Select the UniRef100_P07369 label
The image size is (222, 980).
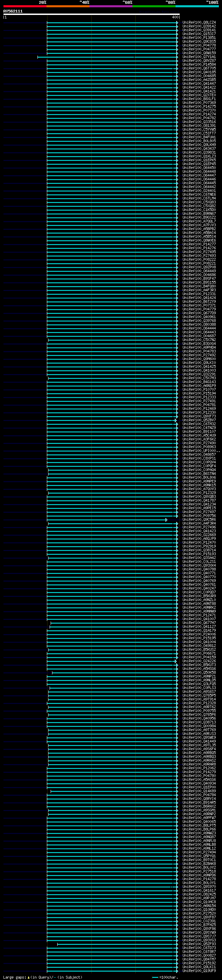click(199, 103)
